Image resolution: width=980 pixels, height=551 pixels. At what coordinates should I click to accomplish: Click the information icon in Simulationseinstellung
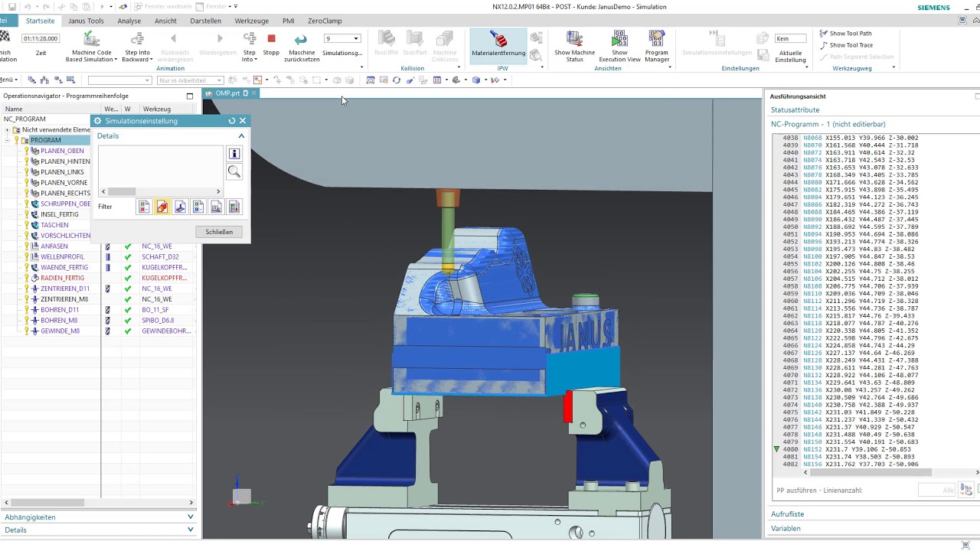point(234,154)
